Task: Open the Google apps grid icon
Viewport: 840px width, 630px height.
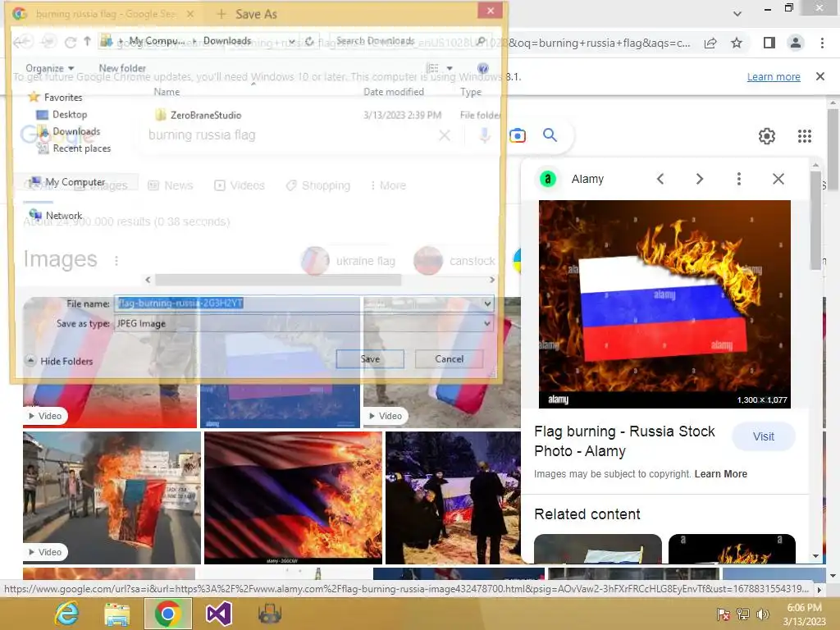Action: click(804, 136)
